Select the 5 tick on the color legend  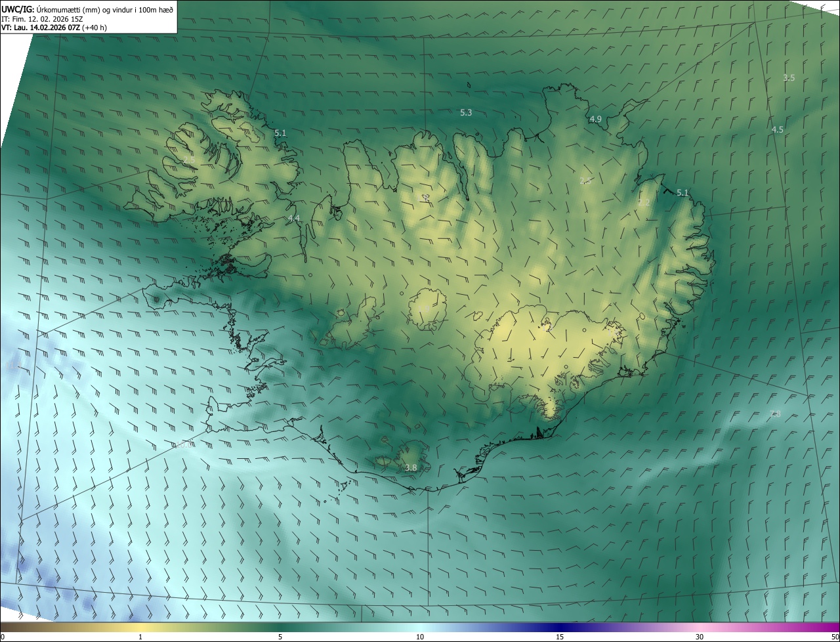(x=280, y=637)
